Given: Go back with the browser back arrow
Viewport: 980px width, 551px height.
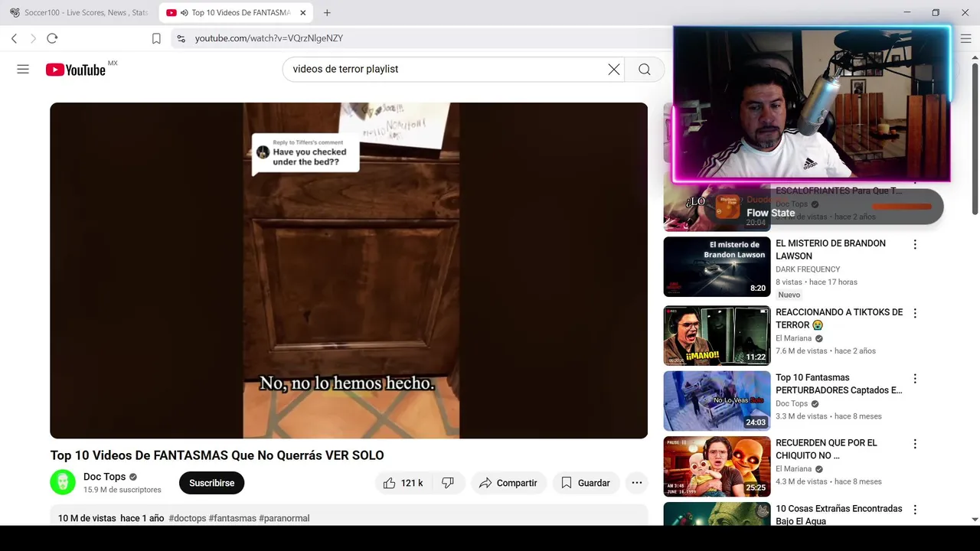Looking at the screenshot, I should click(14, 38).
